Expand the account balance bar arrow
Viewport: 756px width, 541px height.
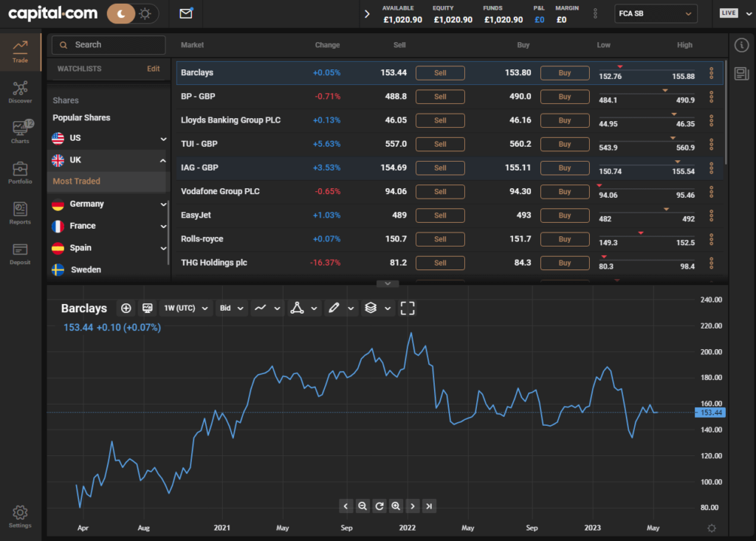[367, 14]
